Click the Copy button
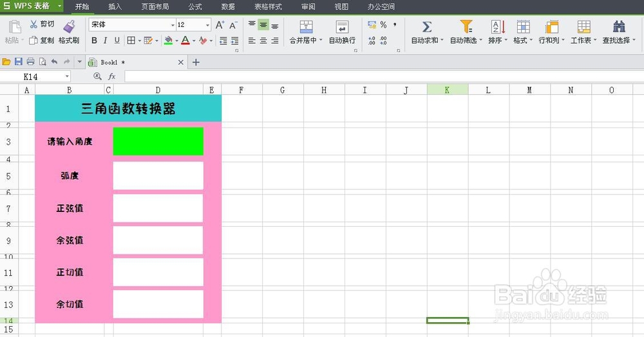 click(x=42, y=41)
